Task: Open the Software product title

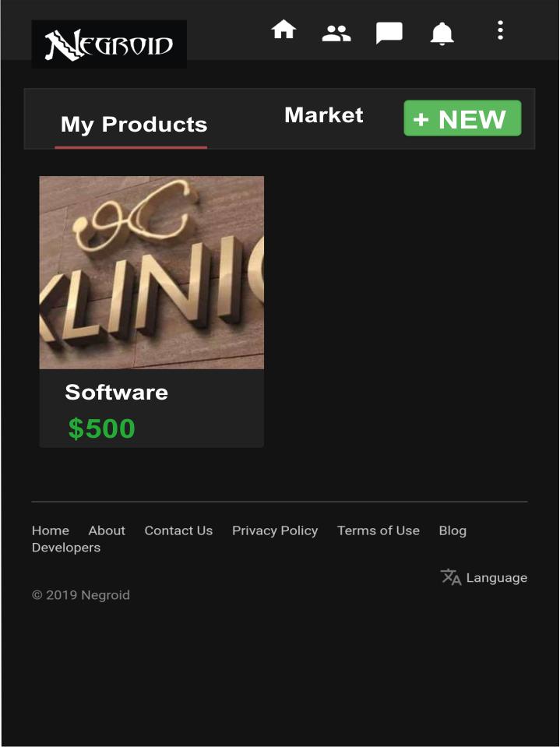Action: point(116,393)
